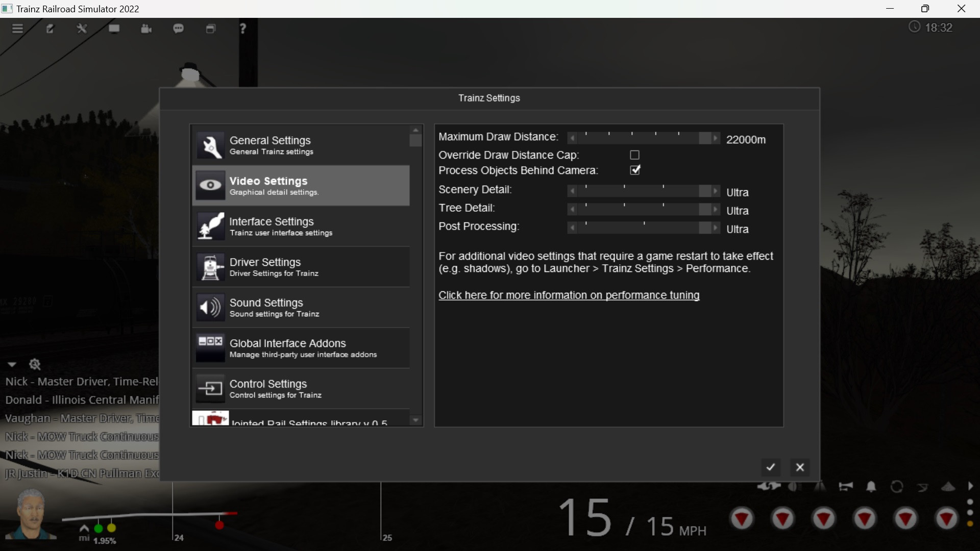Click the monitor display icon in top toolbar
The height and width of the screenshot is (551, 980).
click(114, 29)
